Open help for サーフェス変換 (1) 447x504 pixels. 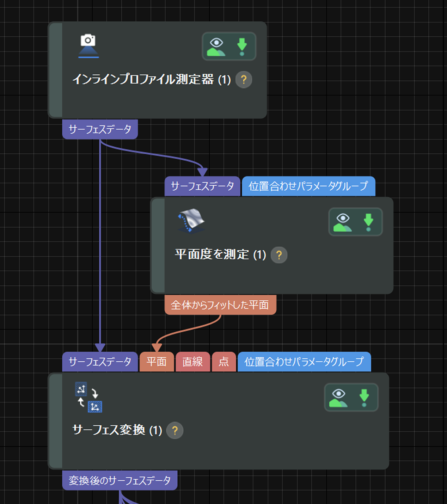175,430
